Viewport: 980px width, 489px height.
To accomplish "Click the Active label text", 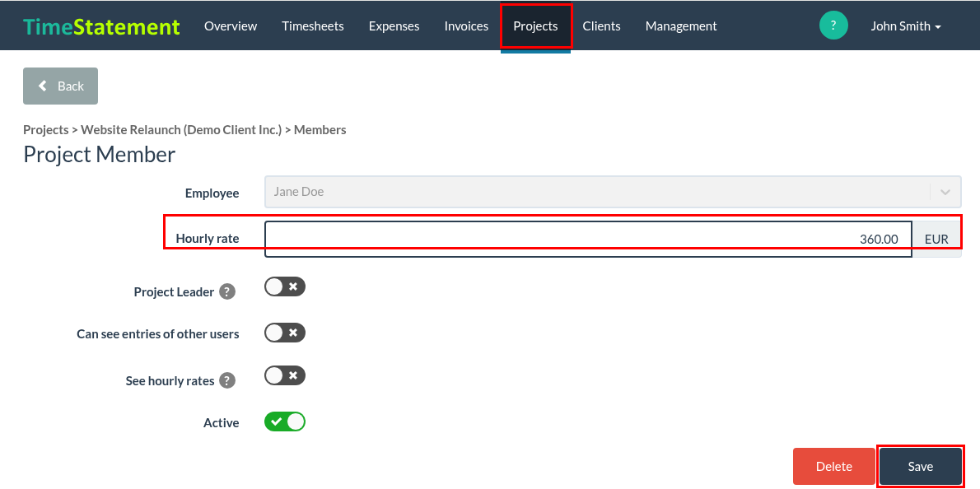I will 222,423.
